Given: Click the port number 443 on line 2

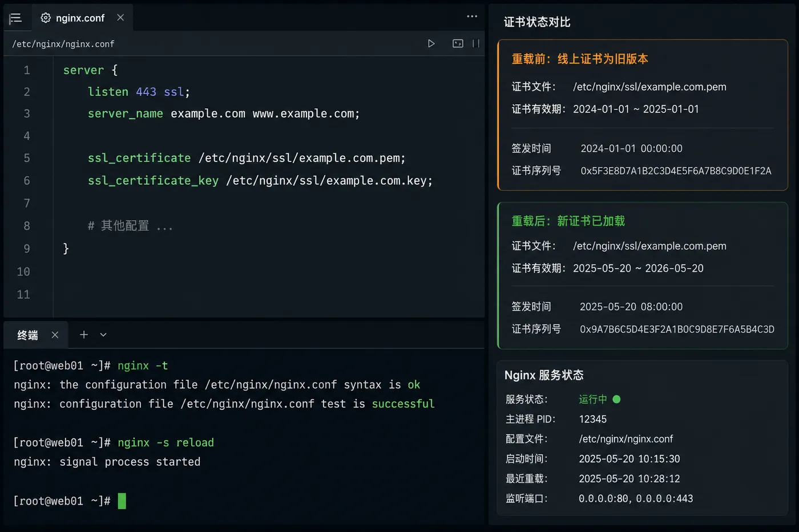Looking at the screenshot, I should (x=146, y=92).
